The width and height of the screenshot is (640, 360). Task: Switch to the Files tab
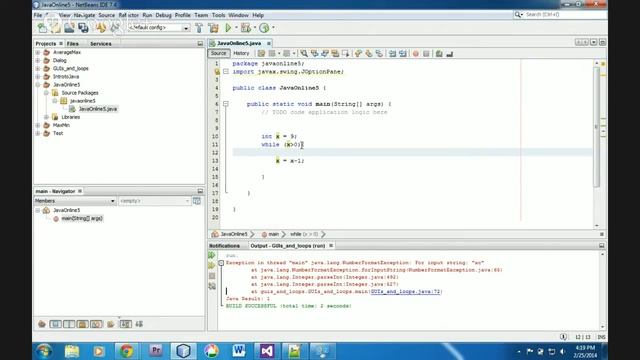73,44
